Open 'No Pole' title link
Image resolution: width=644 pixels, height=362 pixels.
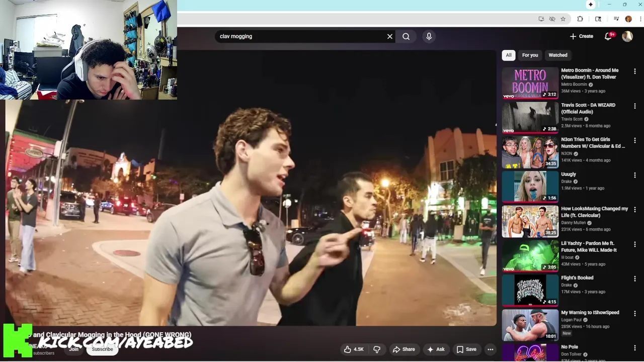tap(570, 347)
